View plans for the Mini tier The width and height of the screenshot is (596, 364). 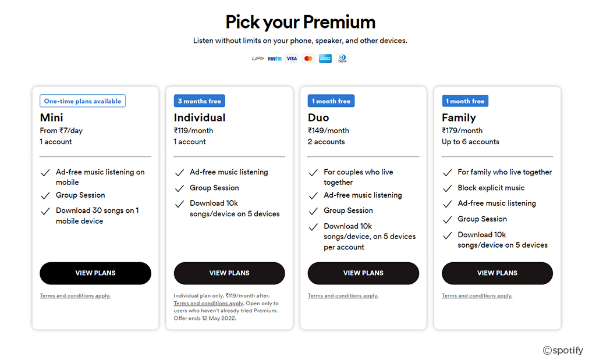[95, 273]
